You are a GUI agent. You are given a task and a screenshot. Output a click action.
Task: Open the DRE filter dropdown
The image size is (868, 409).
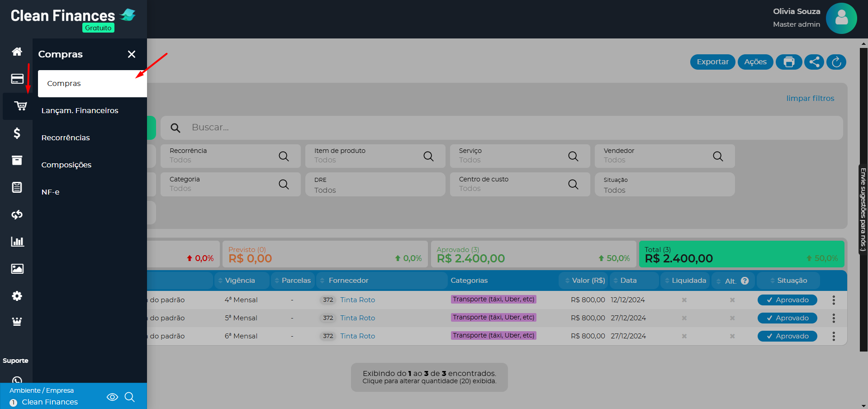click(375, 185)
